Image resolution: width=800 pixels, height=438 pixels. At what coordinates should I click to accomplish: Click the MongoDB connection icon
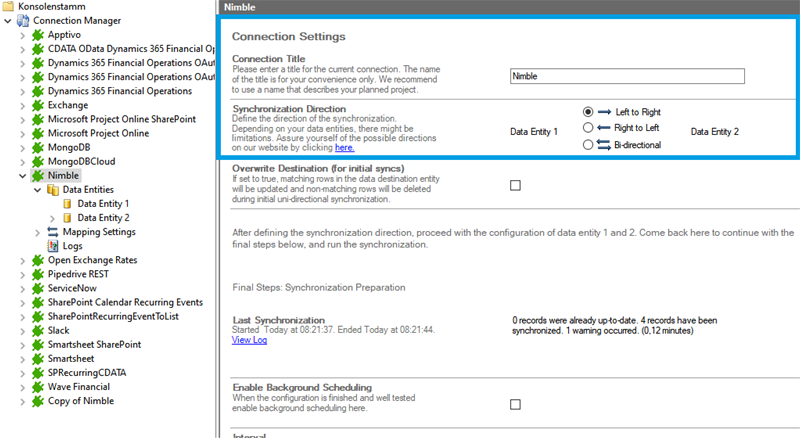coord(39,146)
